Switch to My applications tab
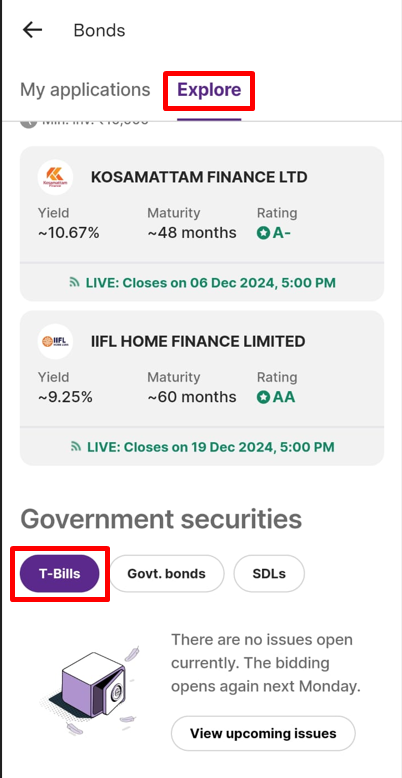Image resolution: width=402 pixels, height=778 pixels. click(x=85, y=90)
